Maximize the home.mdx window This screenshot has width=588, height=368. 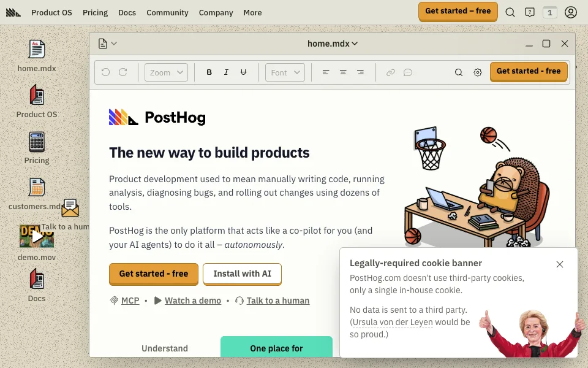[546, 44]
